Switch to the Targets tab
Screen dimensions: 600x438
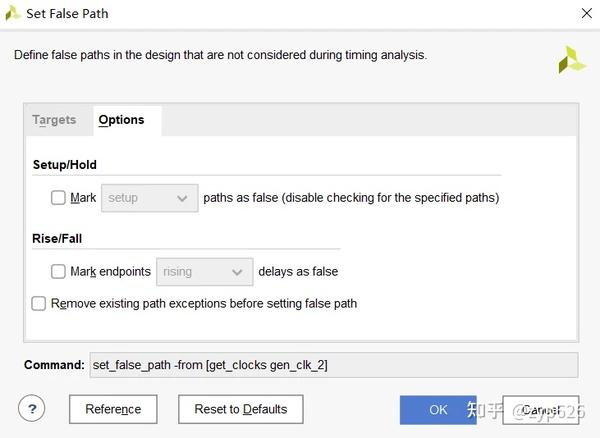point(54,120)
